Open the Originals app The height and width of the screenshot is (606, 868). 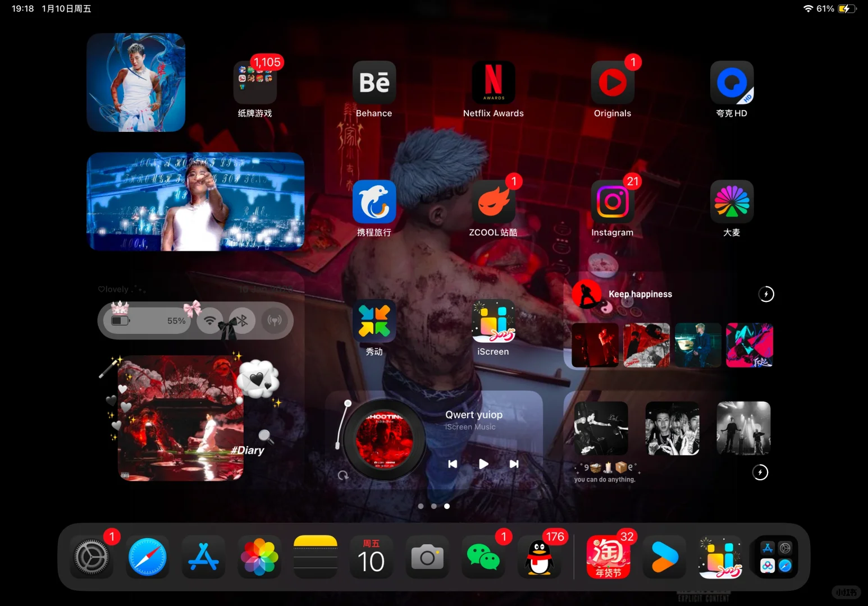[613, 82]
